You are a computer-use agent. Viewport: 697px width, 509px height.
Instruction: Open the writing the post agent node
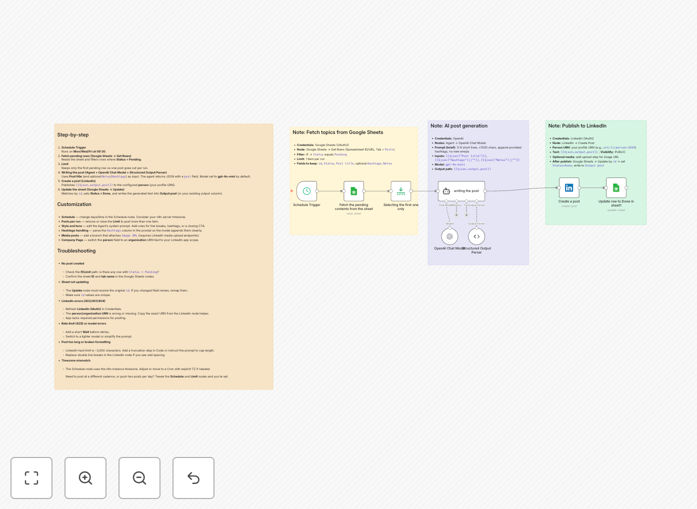click(x=461, y=191)
